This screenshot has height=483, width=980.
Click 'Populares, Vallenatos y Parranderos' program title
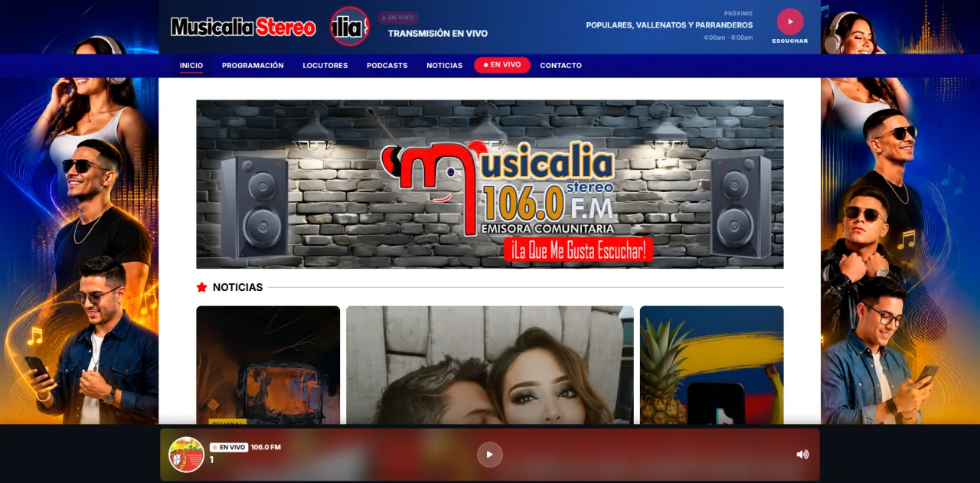[x=669, y=25]
